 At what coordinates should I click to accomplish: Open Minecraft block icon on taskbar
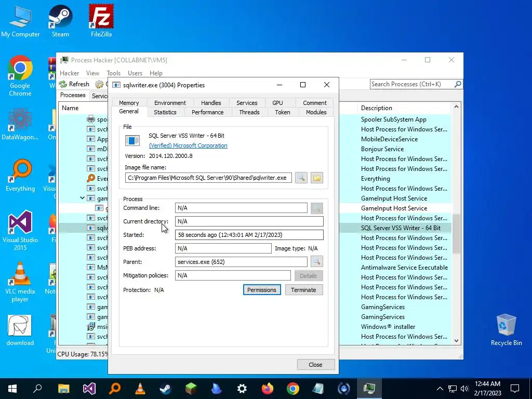tap(191, 389)
